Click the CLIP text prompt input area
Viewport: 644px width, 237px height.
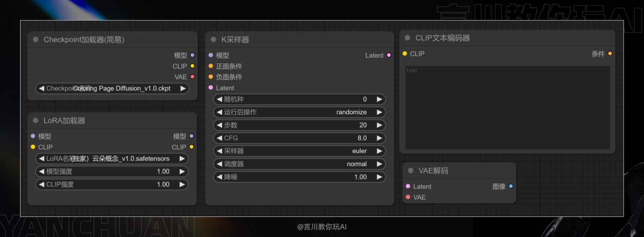click(x=508, y=108)
